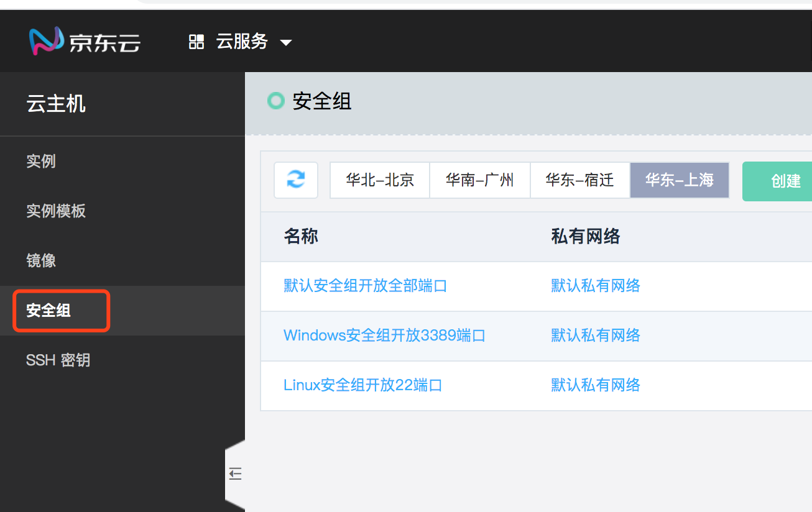Select the 华东-宿迁 region tab
Screen dimensions: 812x512
tap(579, 180)
